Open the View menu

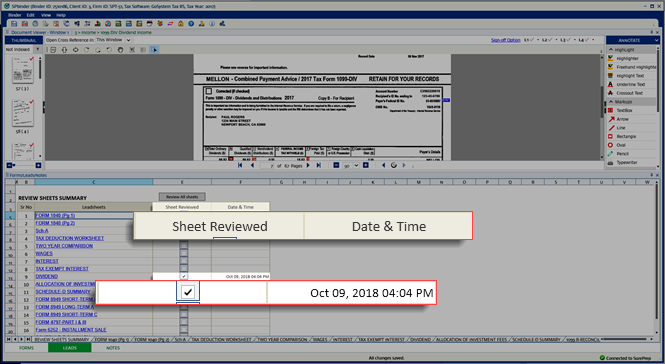pyautogui.click(x=46, y=15)
